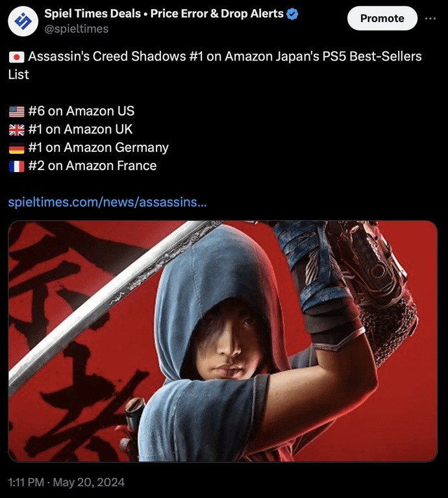Image resolution: width=448 pixels, height=498 pixels.
Task: Click the '#1 on Amazon Germany' text
Action: (99, 147)
